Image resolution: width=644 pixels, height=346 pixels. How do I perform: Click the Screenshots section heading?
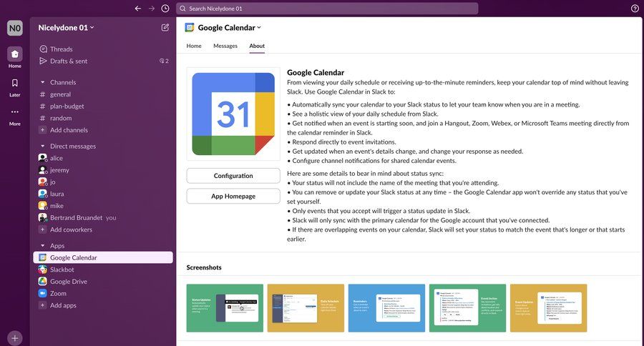pyautogui.click(x=204, y=267)
